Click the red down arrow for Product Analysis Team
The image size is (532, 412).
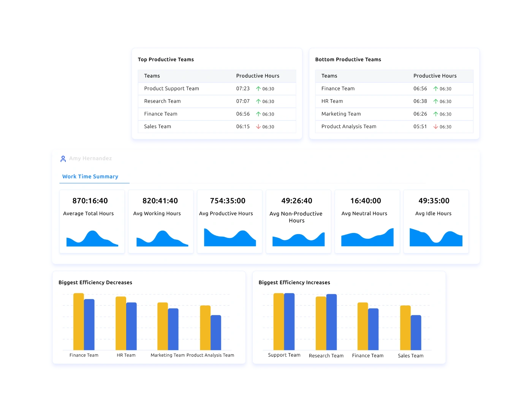click(x=436, y=127)
